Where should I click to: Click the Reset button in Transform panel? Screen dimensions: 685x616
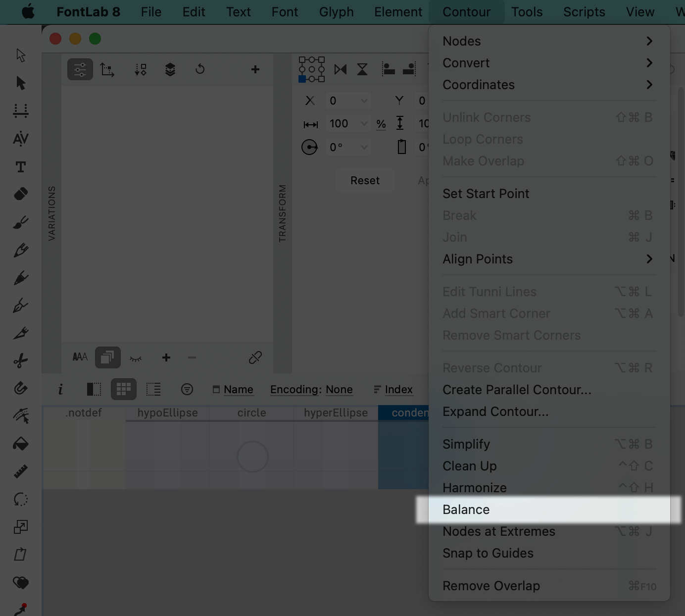coord(365,181)
